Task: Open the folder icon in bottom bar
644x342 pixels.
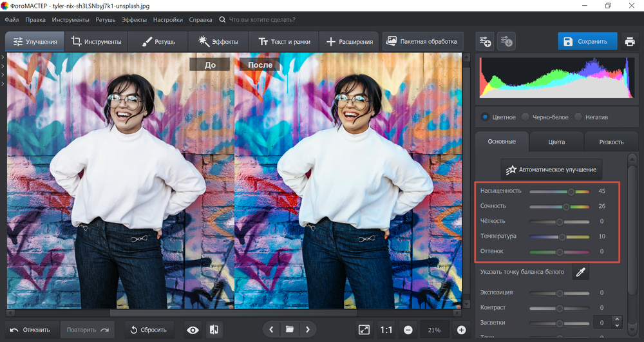Action: (290, 330)
